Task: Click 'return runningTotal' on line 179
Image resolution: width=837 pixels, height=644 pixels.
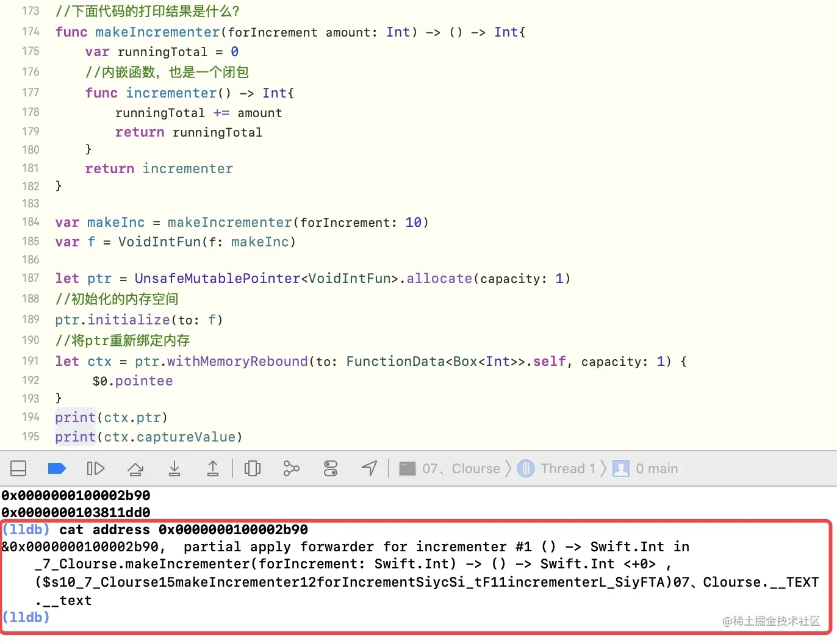Action: pyautogui.click(x=189, y=132)
